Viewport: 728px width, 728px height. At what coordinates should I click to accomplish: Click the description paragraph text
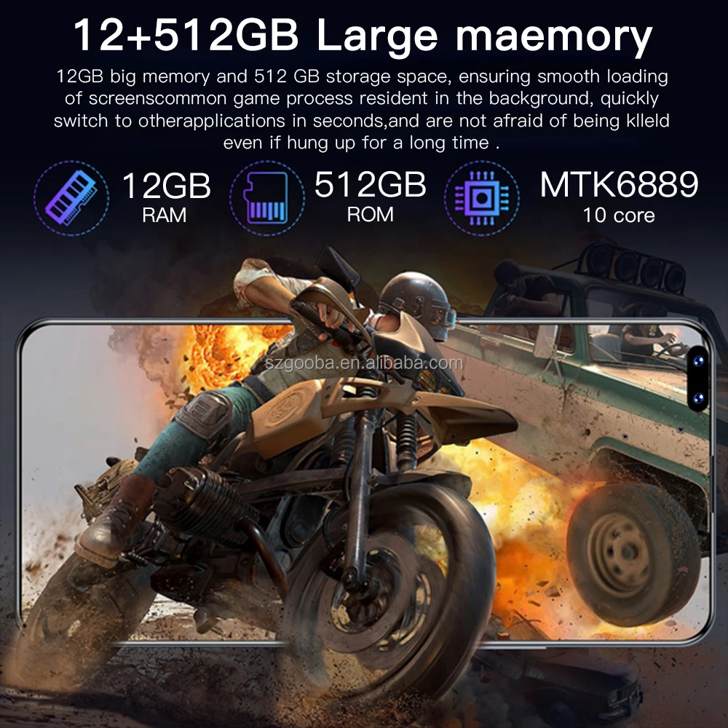(362, 109)
